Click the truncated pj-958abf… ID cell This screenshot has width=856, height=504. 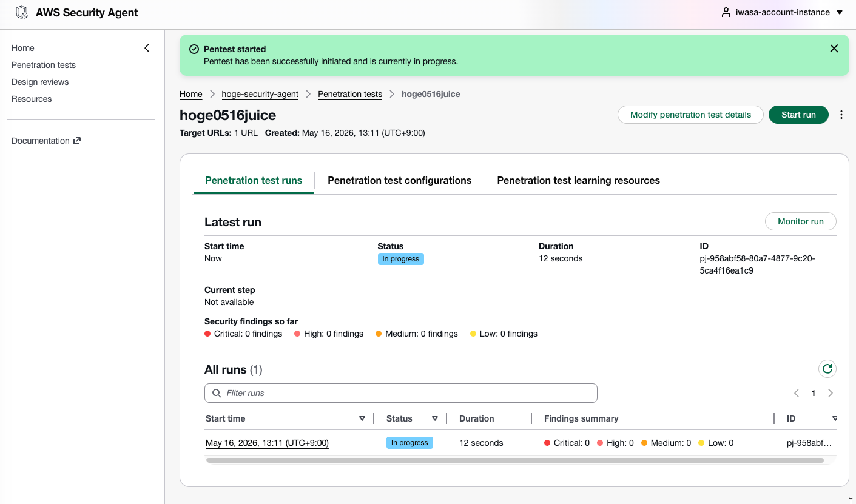tap(809, 443)
